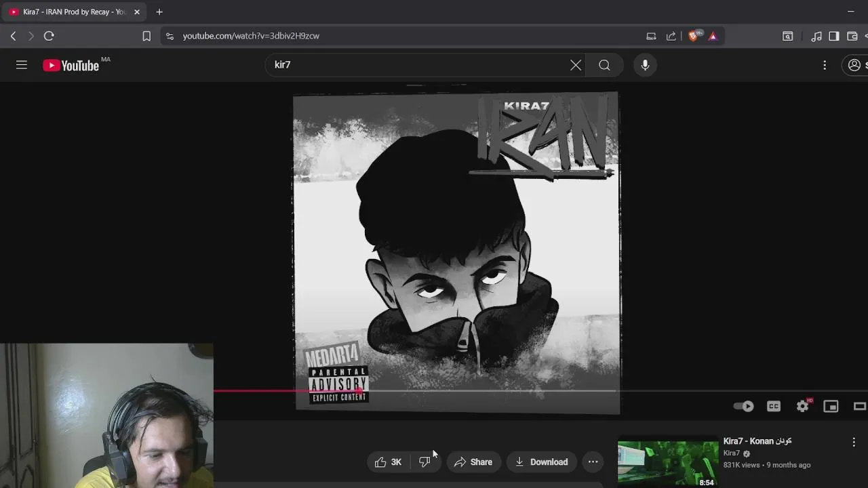The image size is (868, 488).
Task: Start voice search with the microphone
Action: point(645,65)
